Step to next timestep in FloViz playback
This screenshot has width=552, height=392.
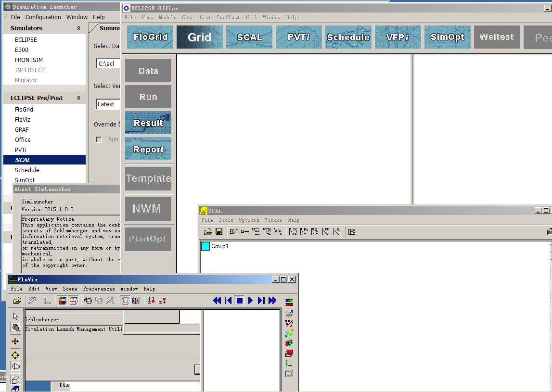261,301
